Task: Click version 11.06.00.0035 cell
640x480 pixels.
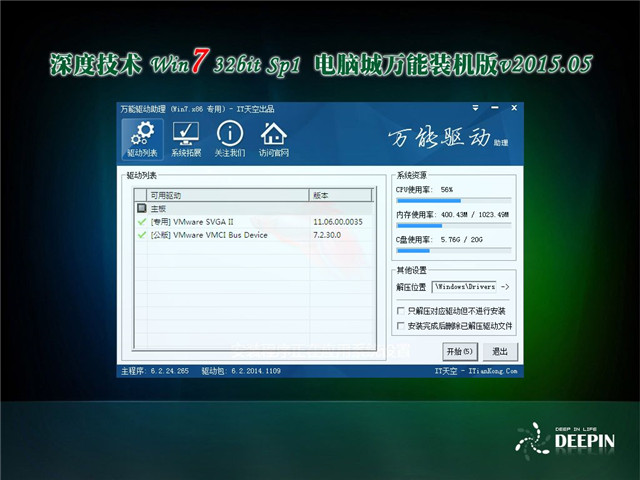Action: click(338, 222)
